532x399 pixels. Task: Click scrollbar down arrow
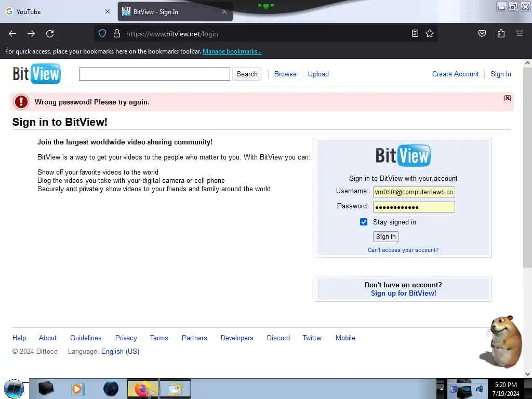(x=527, y=374)
